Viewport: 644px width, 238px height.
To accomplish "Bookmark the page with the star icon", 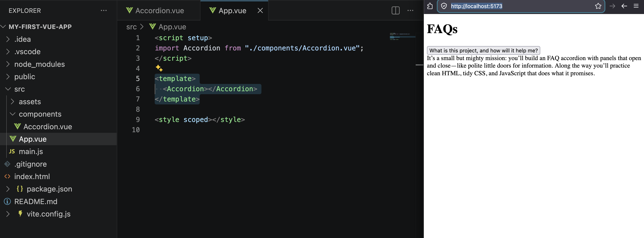I will point(598,6).
